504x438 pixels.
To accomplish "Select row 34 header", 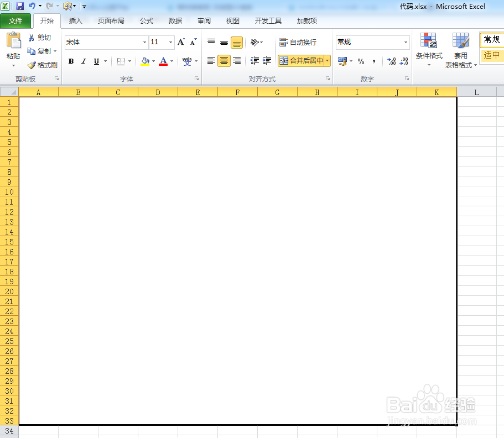I will click(x=9, y=431).
